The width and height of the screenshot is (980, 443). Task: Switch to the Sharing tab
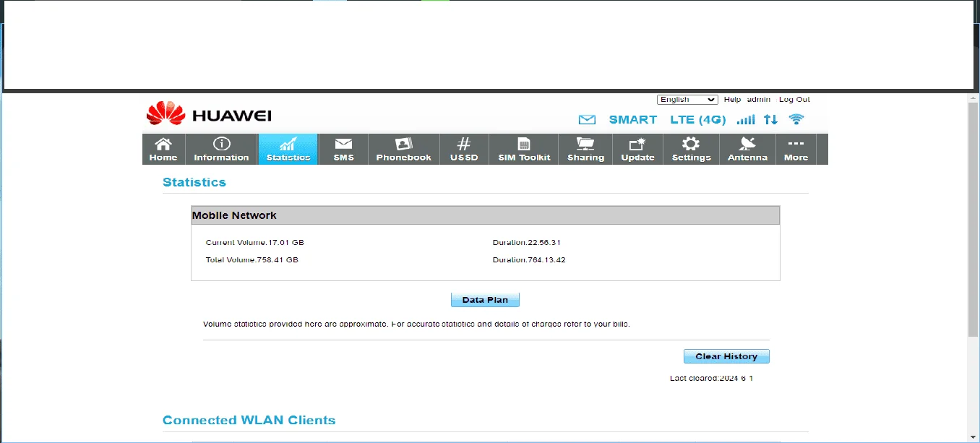point(585,149)
